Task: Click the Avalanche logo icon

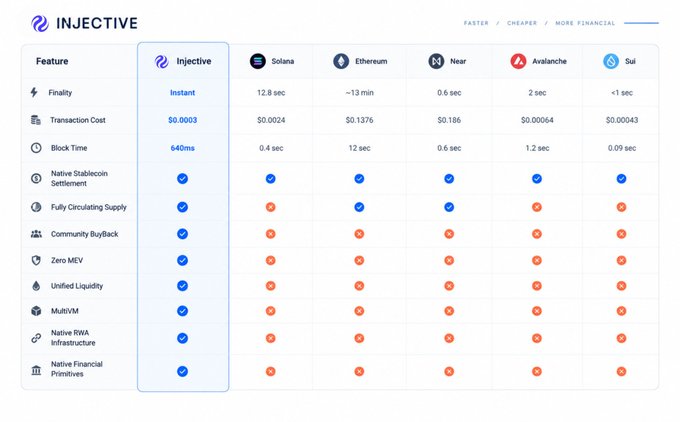Action: coord(518,61)
